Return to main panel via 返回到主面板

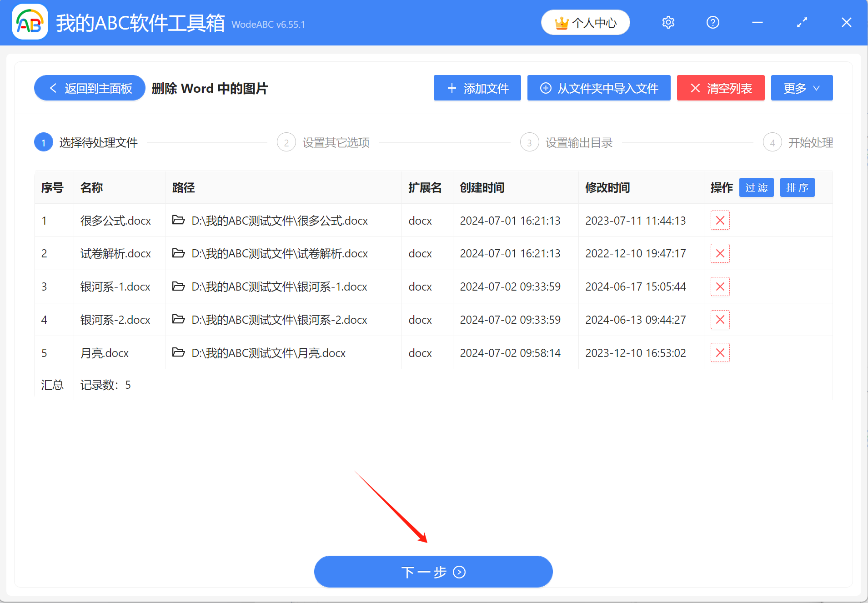click(x=89, y=88)
